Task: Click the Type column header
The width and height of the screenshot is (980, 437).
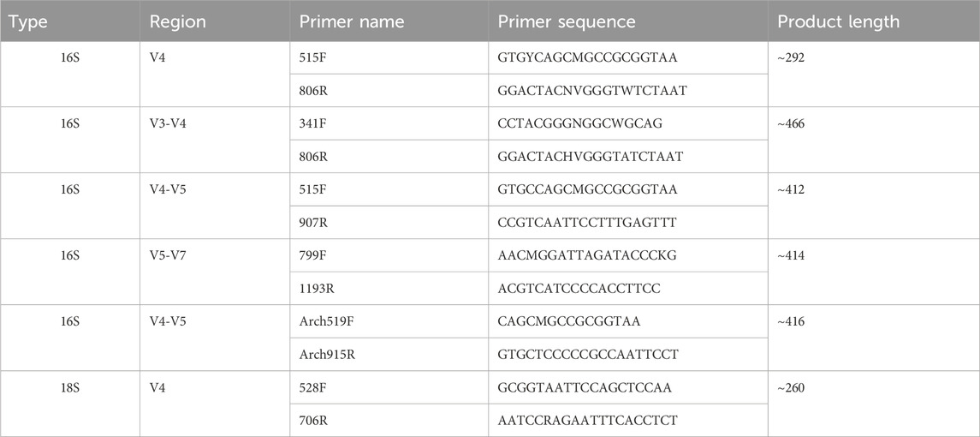Action: (70, 21)
